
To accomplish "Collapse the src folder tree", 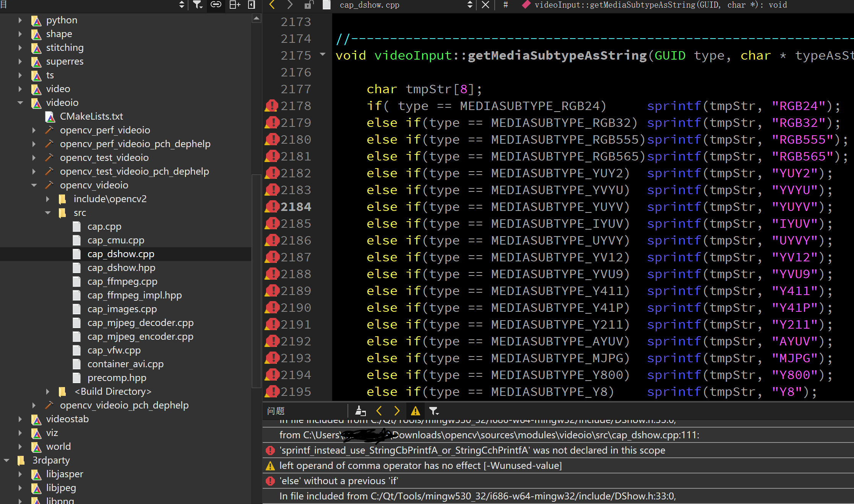I will click(x=48, y=212).
